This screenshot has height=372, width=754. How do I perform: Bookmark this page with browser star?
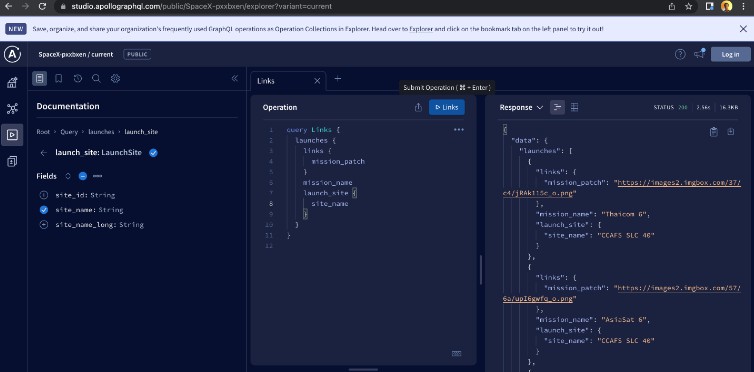[x=689, y=7]
